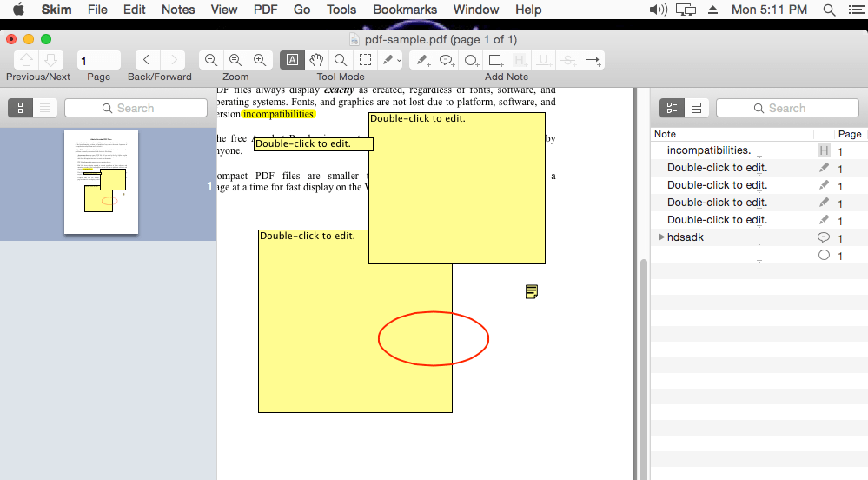Add a circle note
The height and width of the screenshot is (480, 868).
point(471,60)
